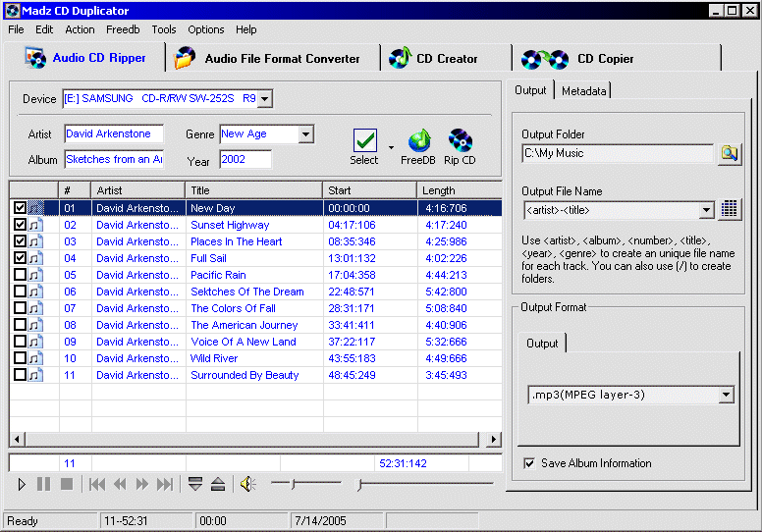The height and width of the screenshot is (532, 762).
Task: Click the load CD tray icon
Action: tap(194, 484)
